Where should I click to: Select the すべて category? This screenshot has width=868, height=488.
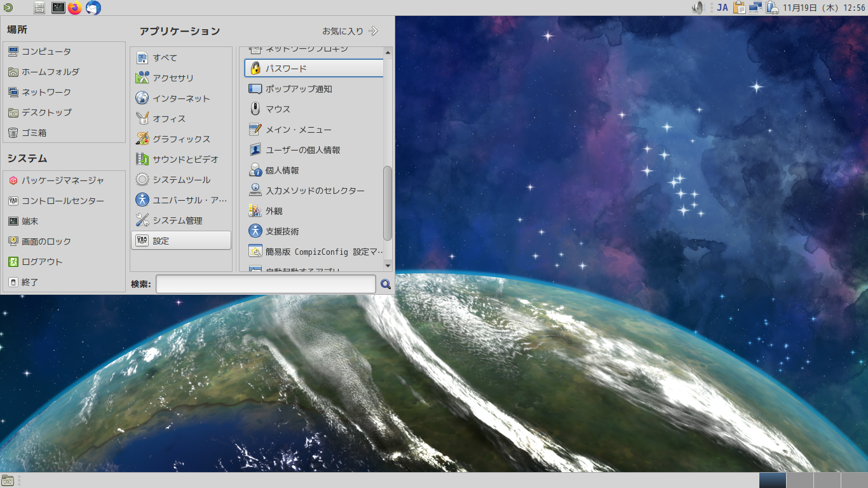point(181,58)
